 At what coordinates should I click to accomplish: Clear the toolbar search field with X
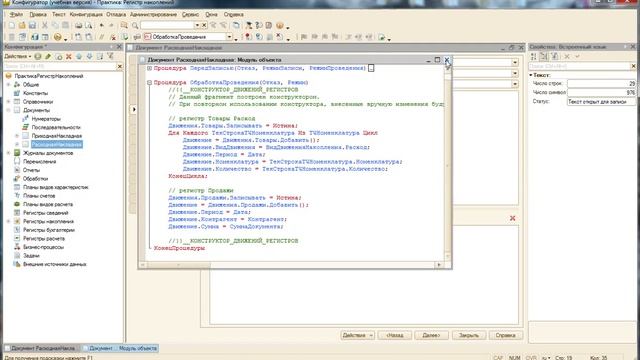(x=204, y=25)
